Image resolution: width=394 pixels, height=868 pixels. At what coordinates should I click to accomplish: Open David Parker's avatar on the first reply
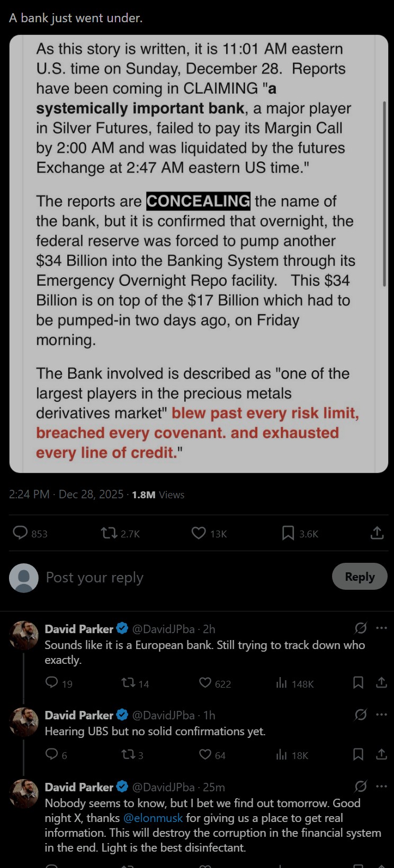pos(24,635)
